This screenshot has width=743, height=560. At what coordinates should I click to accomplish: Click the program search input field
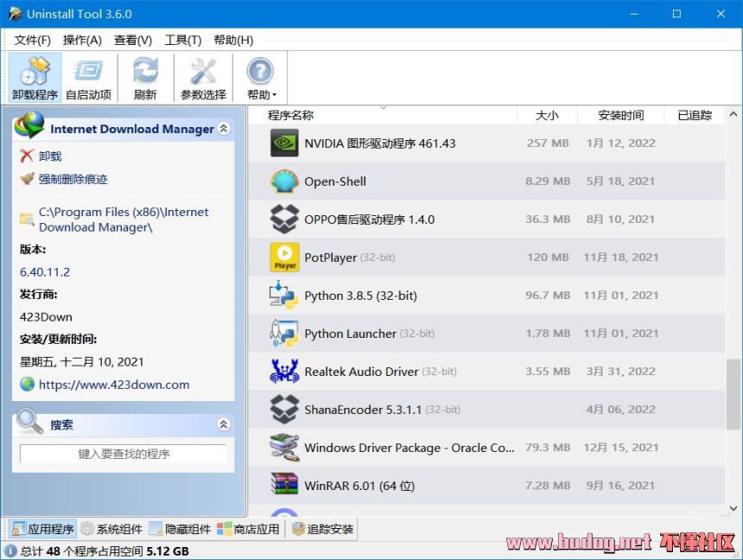[x=124, y=454]
